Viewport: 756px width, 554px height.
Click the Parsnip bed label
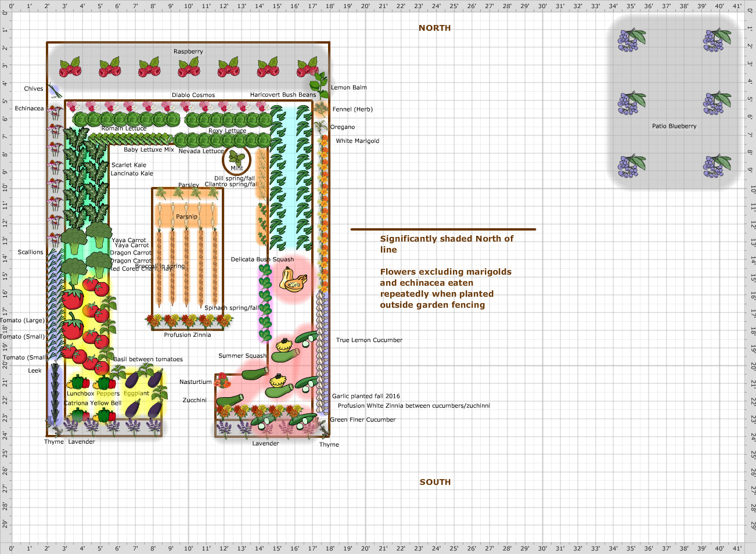[187, 217]
